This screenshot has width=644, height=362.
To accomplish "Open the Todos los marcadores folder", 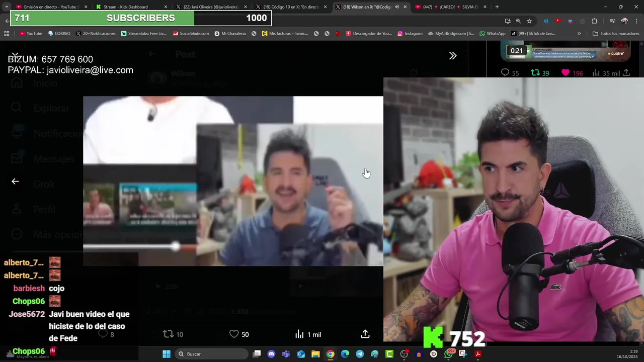I will 616,34.
